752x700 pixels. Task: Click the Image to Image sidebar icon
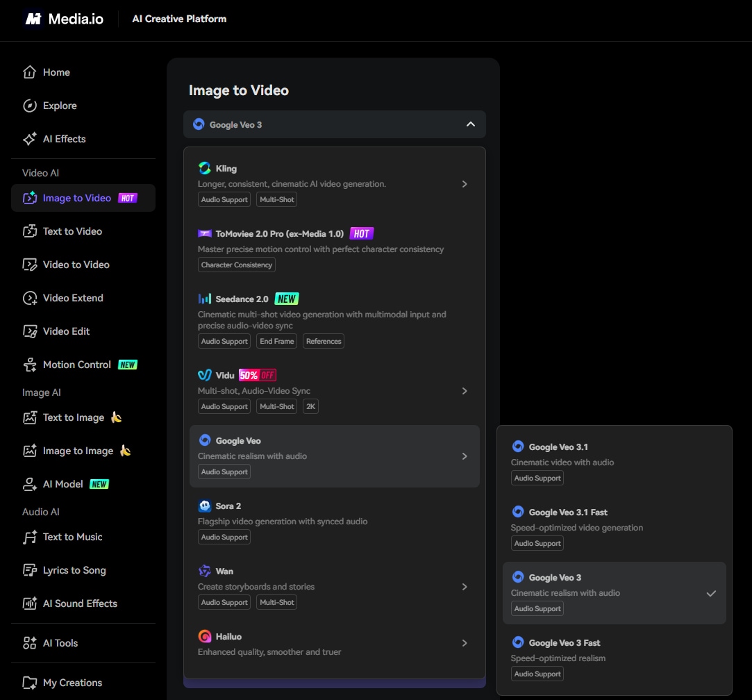pyautogui.click(x=30, y=451)
